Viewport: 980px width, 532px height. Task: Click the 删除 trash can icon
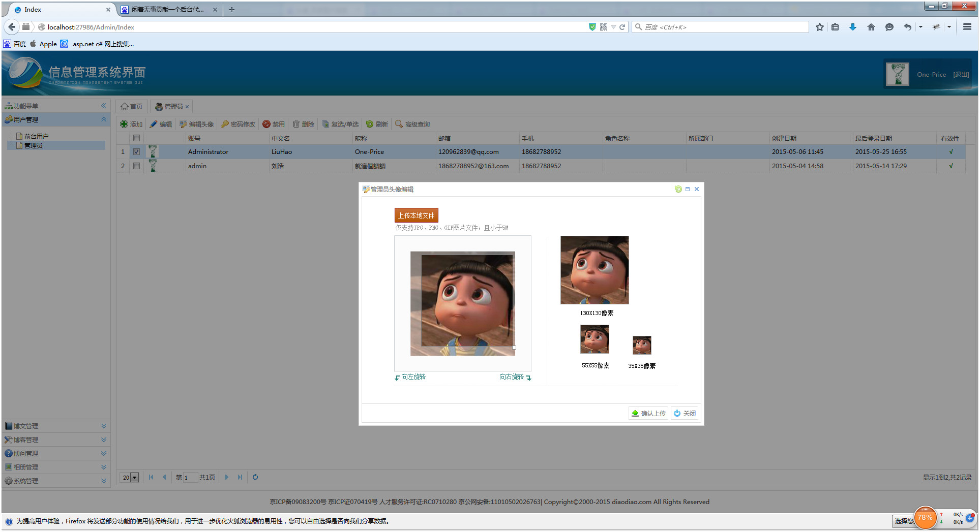click(296, 124)
